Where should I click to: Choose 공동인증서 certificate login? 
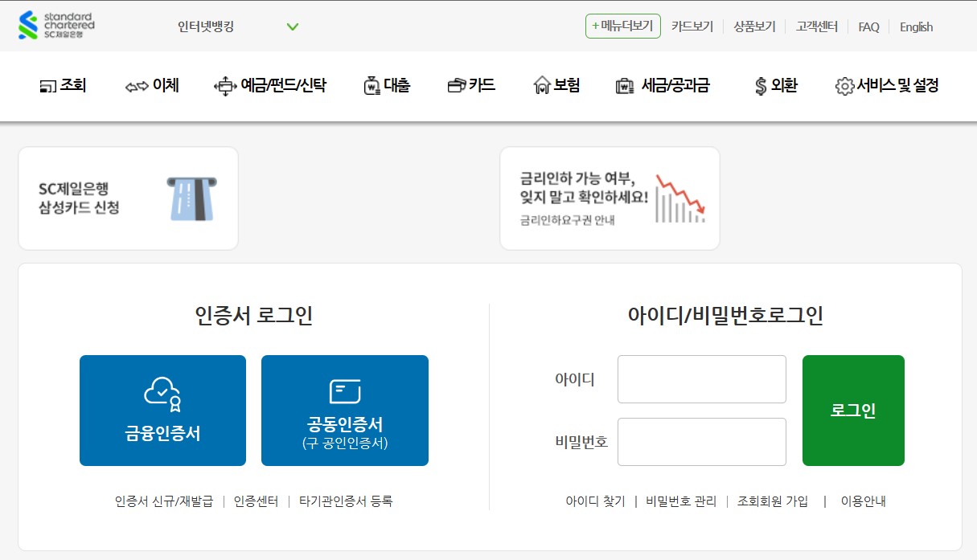point(344,410)
